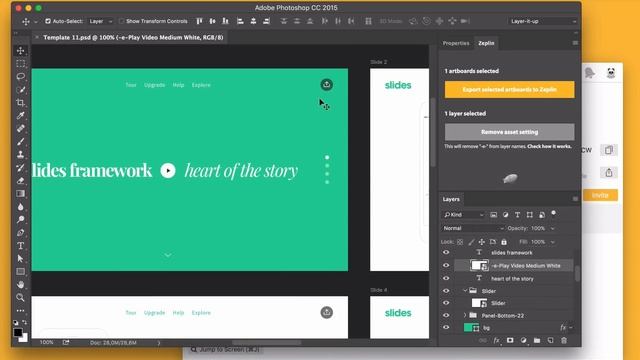The image size is (640, 360).
Task: Click Remove asset setting button
Action: pos(509,132)
